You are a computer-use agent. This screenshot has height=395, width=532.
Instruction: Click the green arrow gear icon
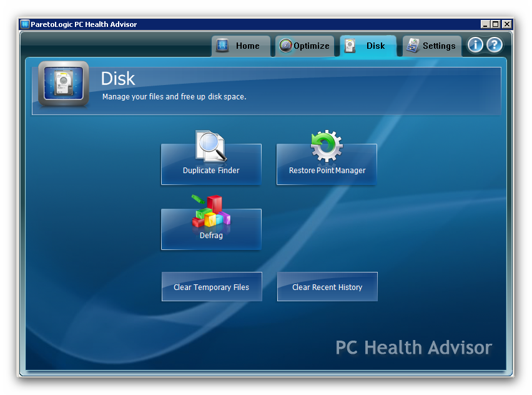(327, 146)
